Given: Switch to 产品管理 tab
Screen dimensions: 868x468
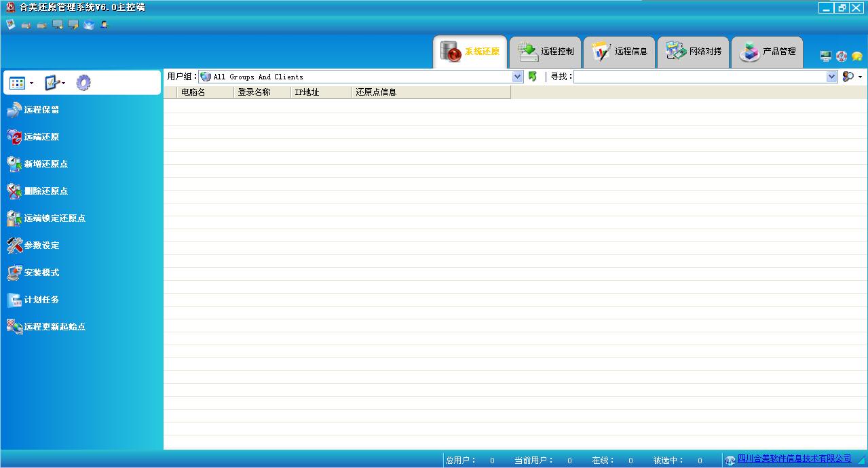Looking at the screenshot, I should pos(767,52).
